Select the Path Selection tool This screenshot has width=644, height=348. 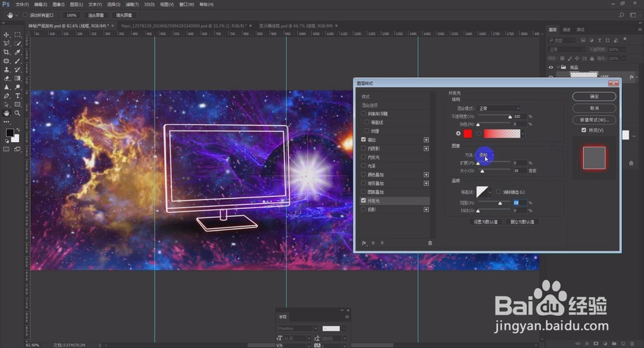click(6, 105)
